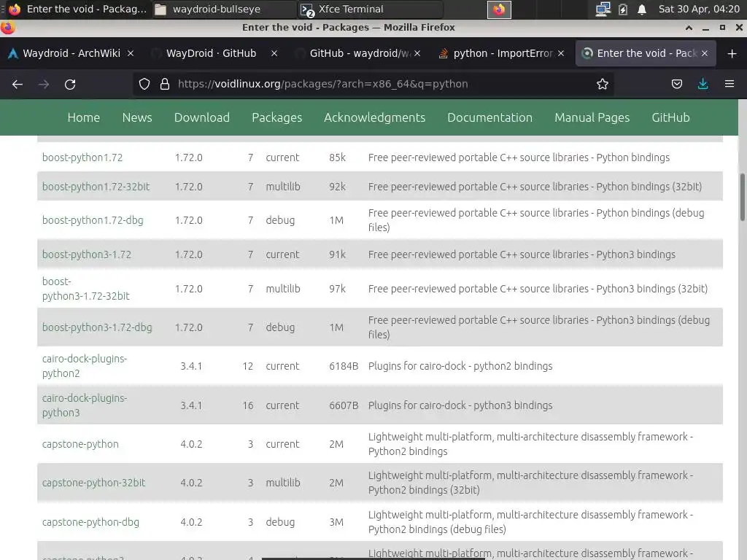Screen dimensions: 747x560
Task: Go back to the previous page
Action: point(18,85)
